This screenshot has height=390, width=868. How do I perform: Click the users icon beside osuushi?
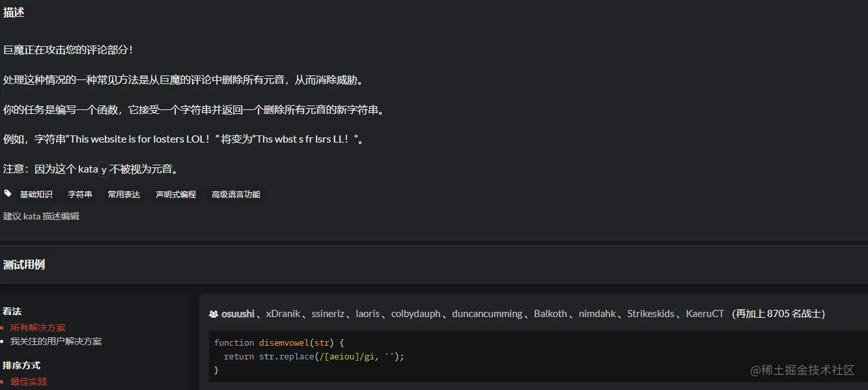(x=213, y=314)
